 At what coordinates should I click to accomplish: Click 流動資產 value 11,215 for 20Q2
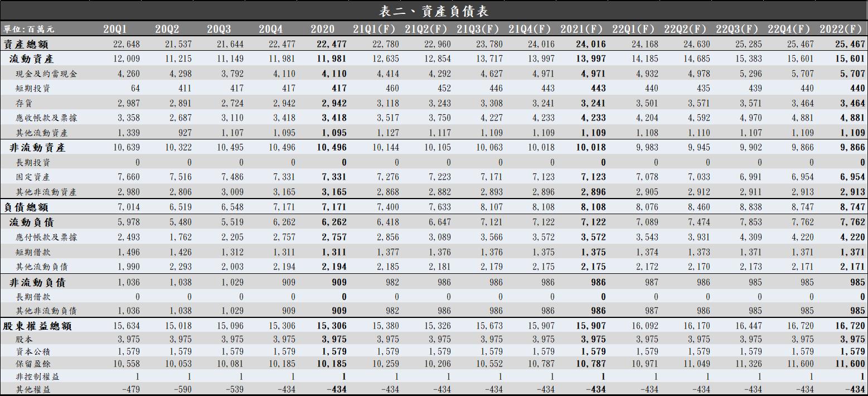coord(178,59)
